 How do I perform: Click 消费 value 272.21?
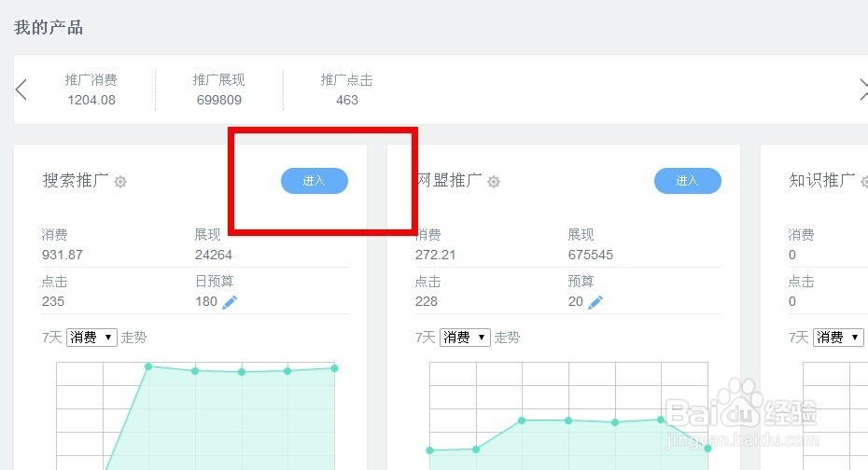click(x=436, y=255)
